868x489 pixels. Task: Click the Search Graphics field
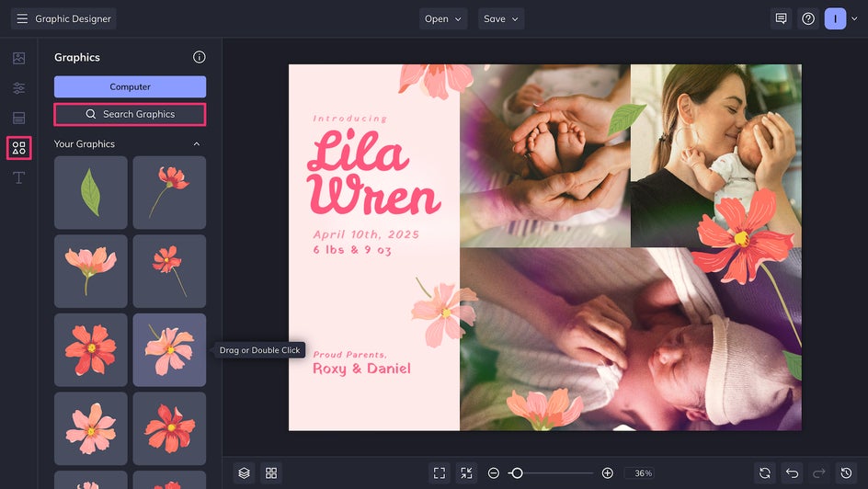point(130,114)
